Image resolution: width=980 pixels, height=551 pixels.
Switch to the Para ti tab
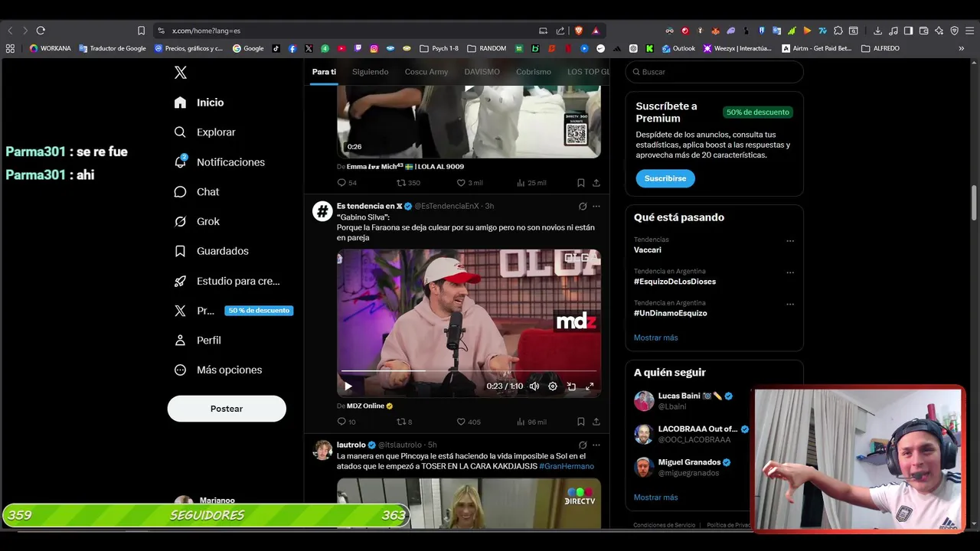point(324,72)
